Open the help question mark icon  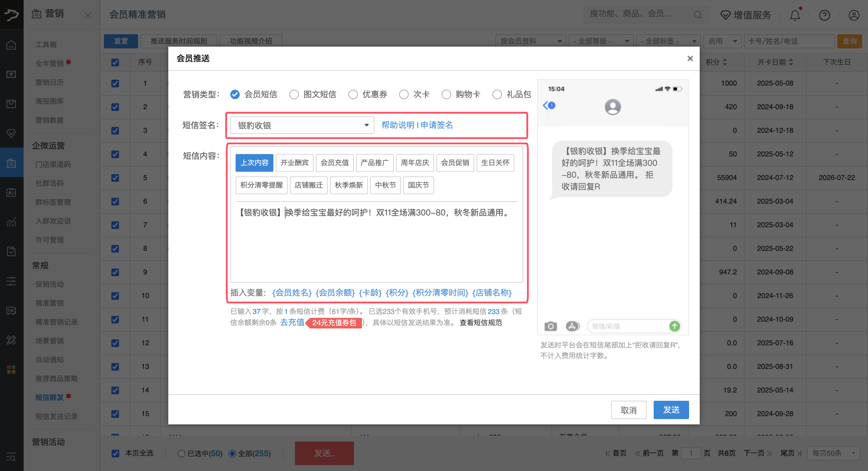coord(824,15)
